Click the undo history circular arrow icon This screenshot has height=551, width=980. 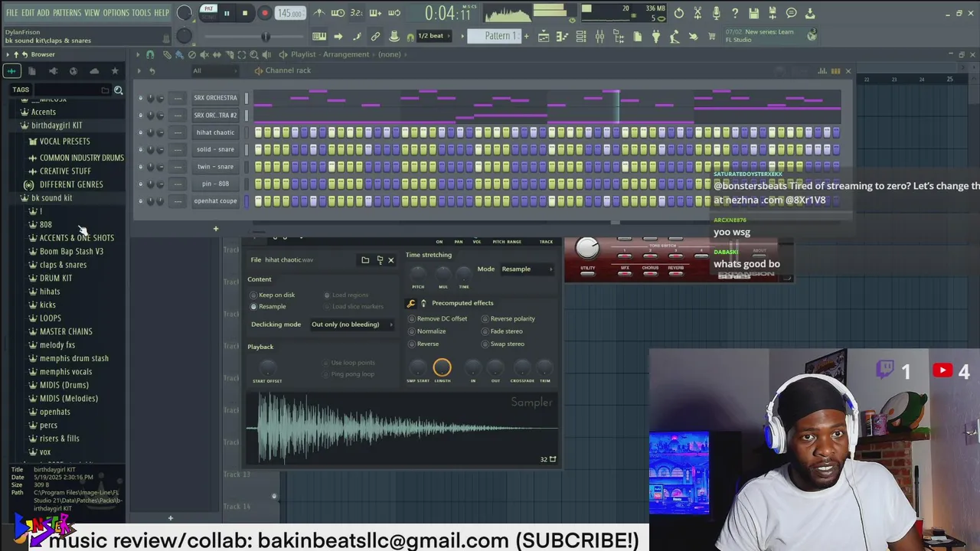679,13
